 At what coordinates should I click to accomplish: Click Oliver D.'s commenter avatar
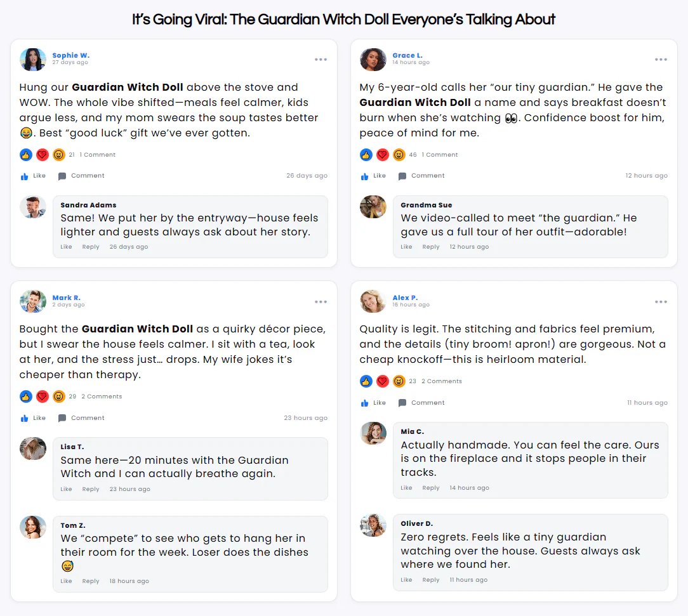[373, 525]
